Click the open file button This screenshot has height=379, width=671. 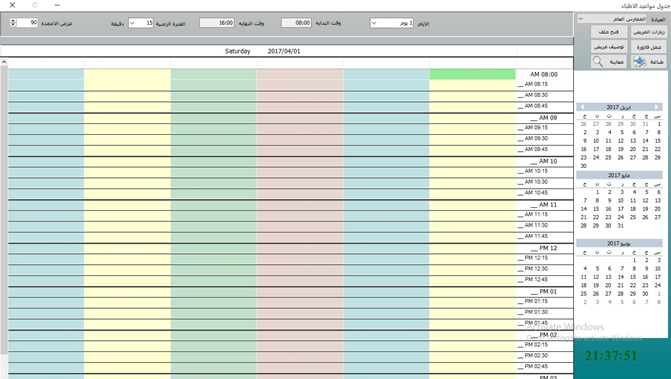click(x=609, y=32)
